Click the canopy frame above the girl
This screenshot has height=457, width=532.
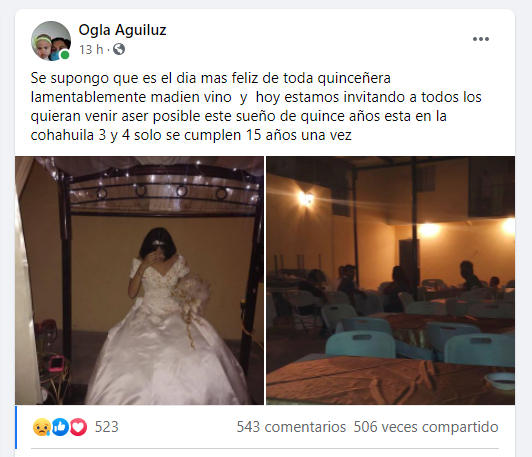click(165, 190)
